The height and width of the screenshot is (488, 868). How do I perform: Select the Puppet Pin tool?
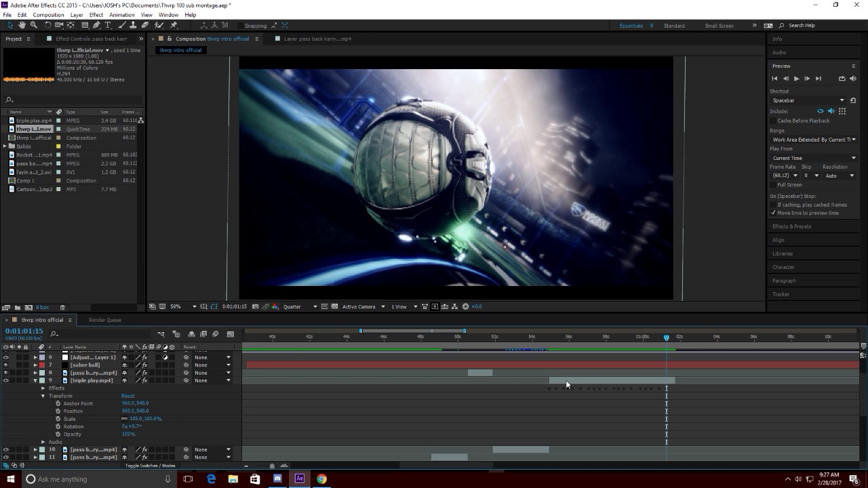174,25
